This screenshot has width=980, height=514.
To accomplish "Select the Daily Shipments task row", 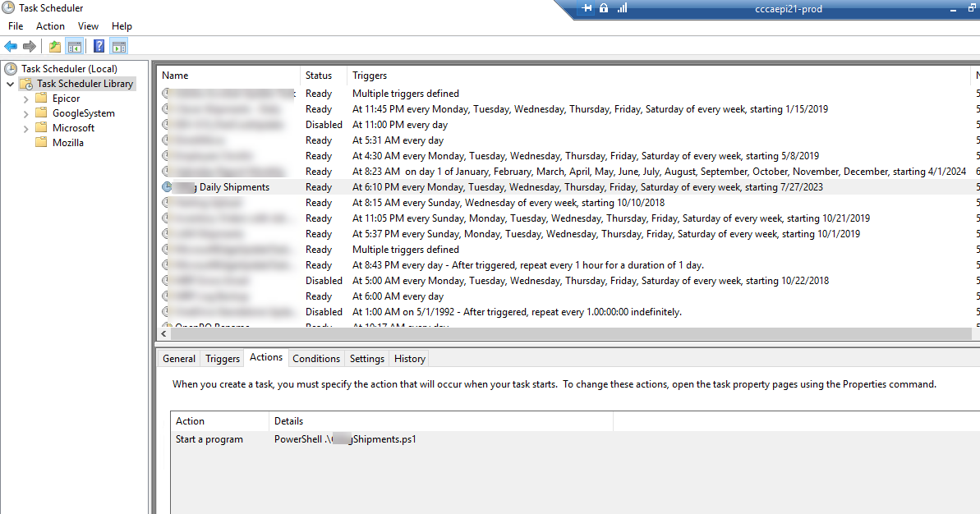I will point(566,187).
